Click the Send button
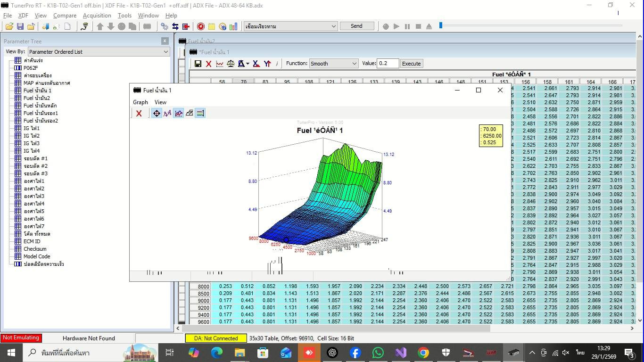Screen dimensions: 644x362 click(x=356, y=26)
